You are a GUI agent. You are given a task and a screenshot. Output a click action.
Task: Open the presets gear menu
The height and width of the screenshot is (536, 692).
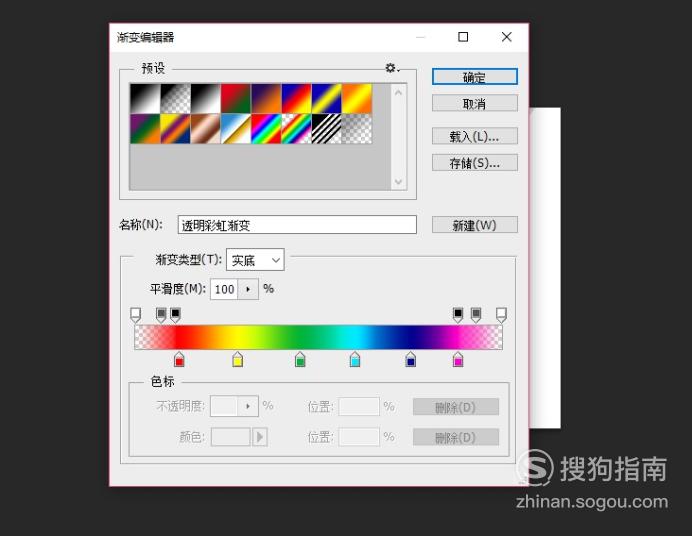[x=392, y=68]
